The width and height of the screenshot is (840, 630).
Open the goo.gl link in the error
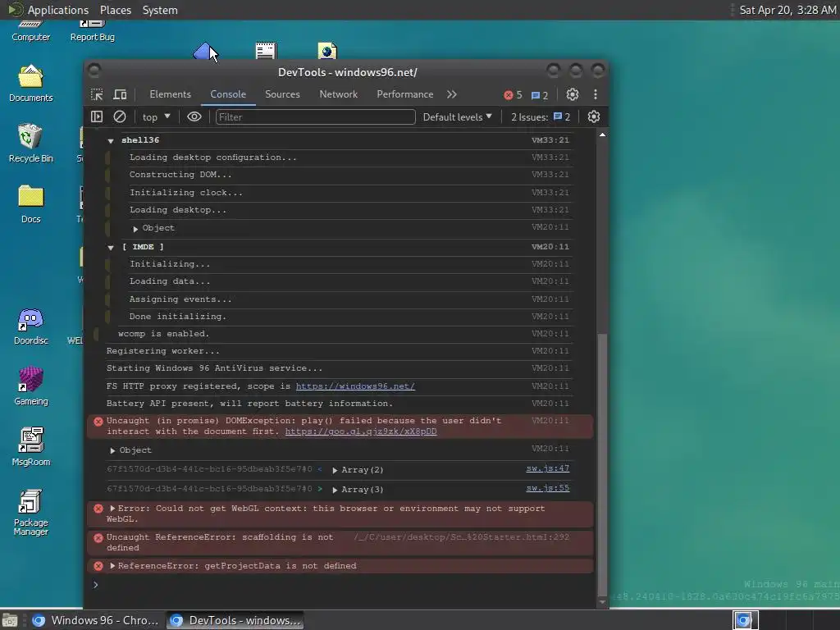click(361, 431)
